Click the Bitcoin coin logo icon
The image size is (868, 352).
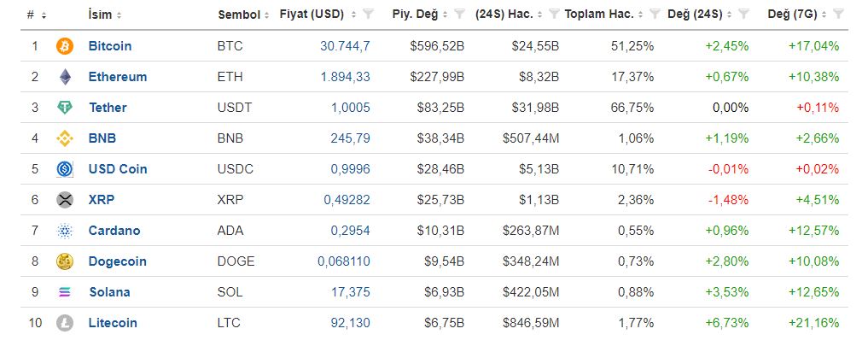click(x=65, y=46)
